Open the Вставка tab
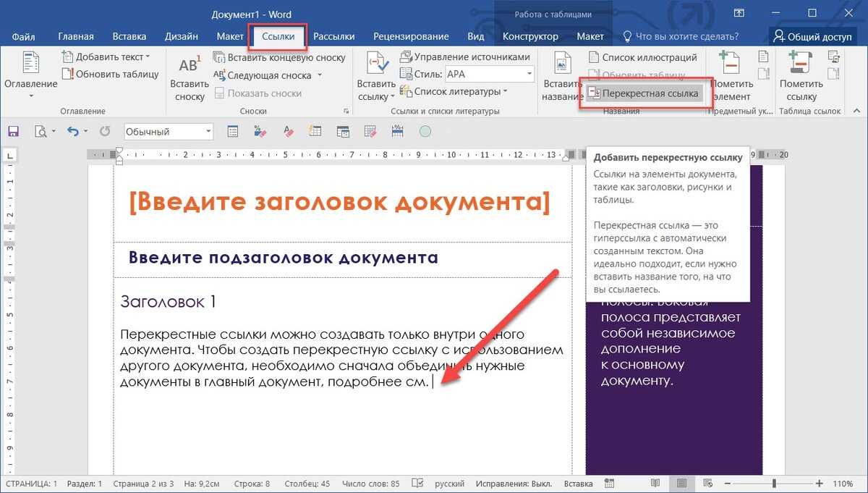Image resolution: width=868 pixels, height=493 pixels. pos(129,36)
